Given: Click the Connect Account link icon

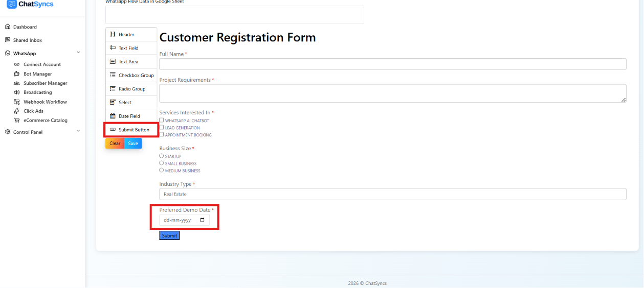Looking at the screenshot, I should click(17, 64).
